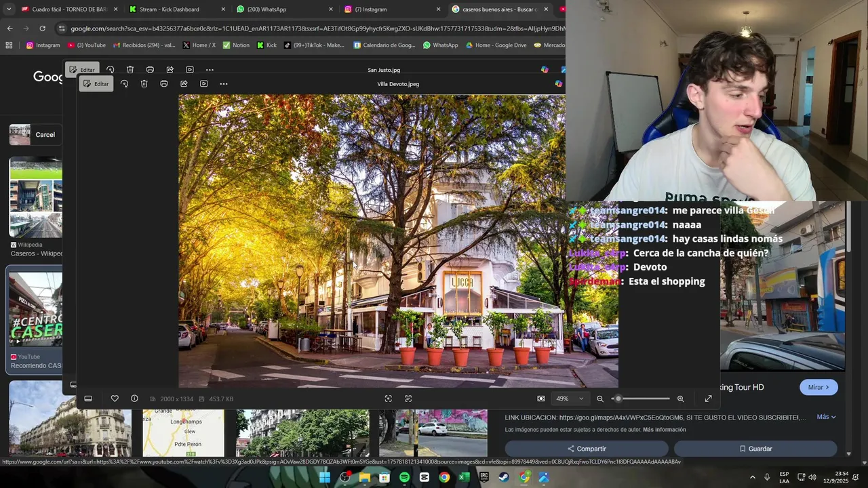Open Spotify from the taskbar
The width and height of the screenshot is (868, 488).
pyautogui.click(x=404, y=478)
